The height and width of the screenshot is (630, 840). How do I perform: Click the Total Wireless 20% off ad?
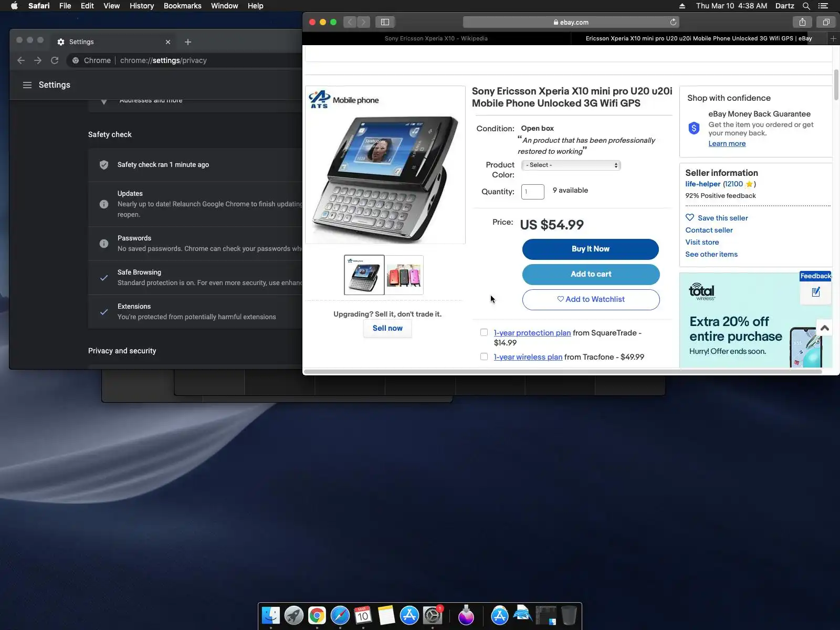(755, 320)
